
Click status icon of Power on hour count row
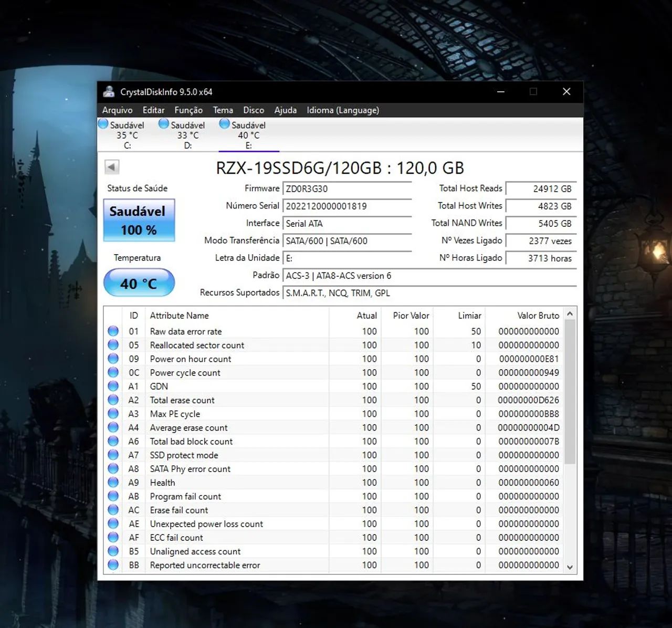(113, 358)
